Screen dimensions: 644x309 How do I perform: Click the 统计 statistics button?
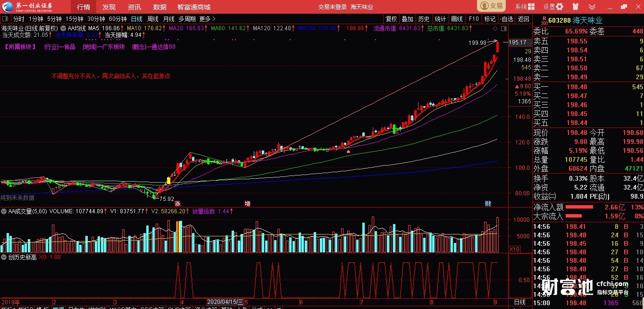pyautogui.click(x=440, y=19)
